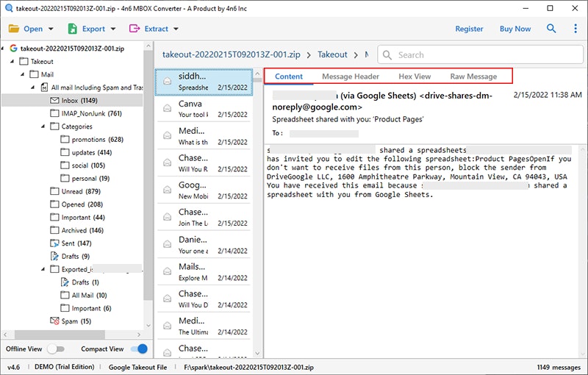
Task: Click the Inbox envelope icon
Action: pyautogui.click(x=54, y=101)
